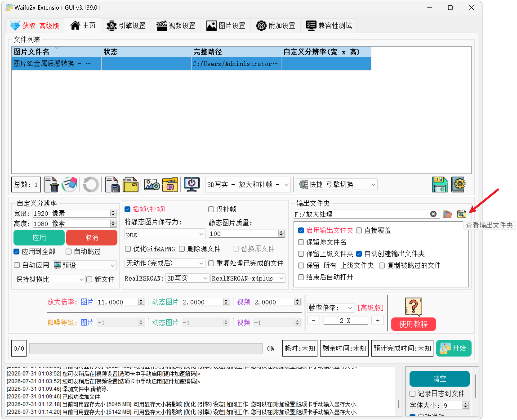Switch to 主页 tab
Screen dimensions: 517x420
point(83,25)
